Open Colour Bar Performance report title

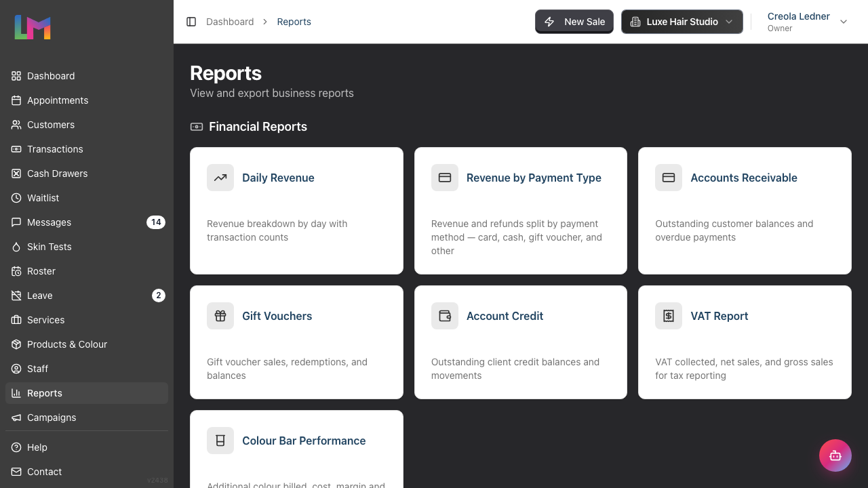coord(304,441)
